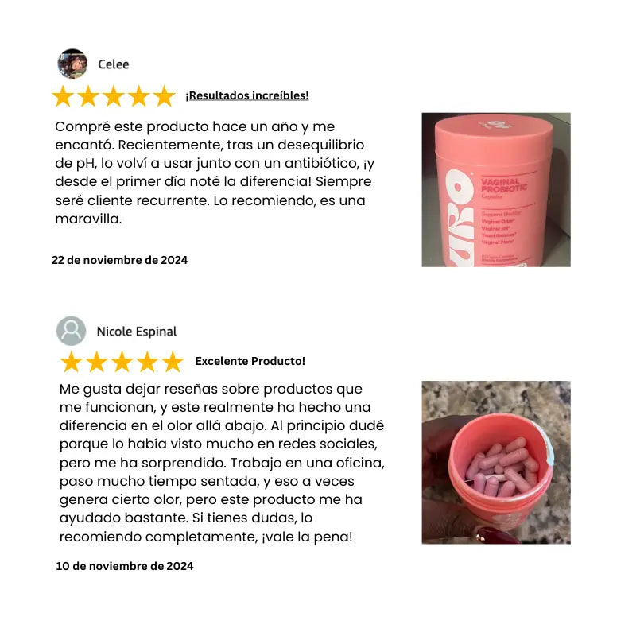Click the Excelente Producto! review heading
644x644 pixels.
(x=250, y=361)
